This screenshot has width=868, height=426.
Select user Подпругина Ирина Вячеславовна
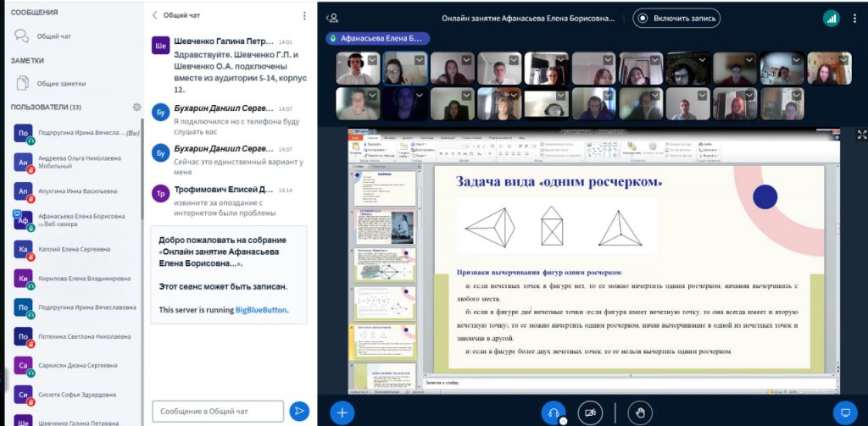point(75,307)
